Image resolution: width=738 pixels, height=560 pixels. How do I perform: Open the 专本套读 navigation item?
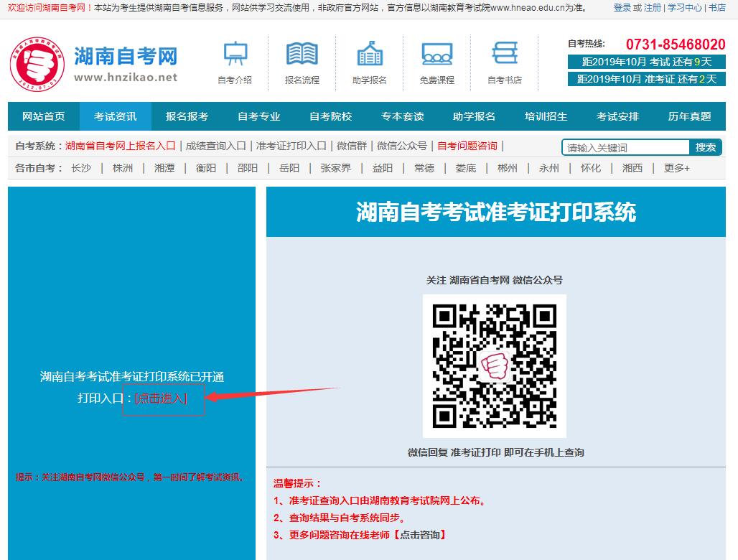click(x=402, y=116)
